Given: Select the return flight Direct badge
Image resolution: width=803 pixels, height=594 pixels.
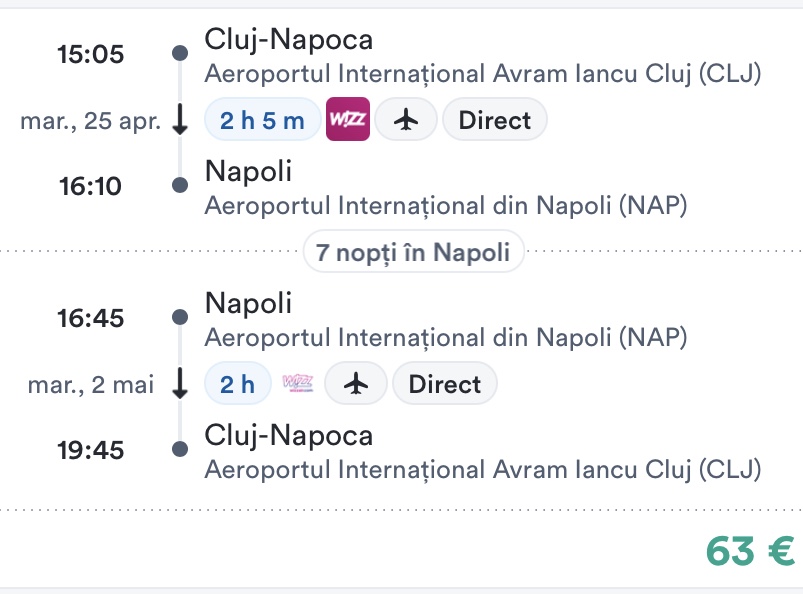Looking at the screenshot, I should point(445,384).
